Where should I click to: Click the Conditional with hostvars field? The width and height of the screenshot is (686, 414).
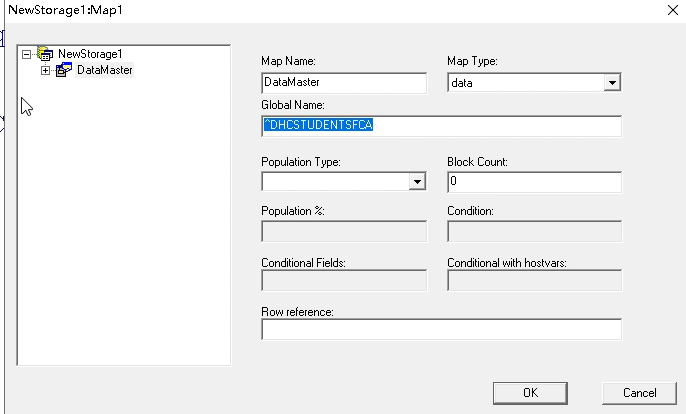click(x=534, y=280)
